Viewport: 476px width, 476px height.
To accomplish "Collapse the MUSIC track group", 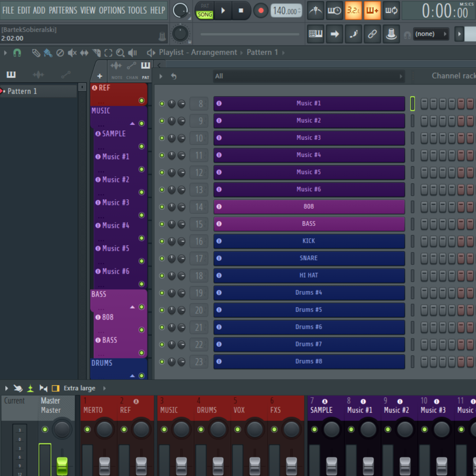I will coord(132,123).
